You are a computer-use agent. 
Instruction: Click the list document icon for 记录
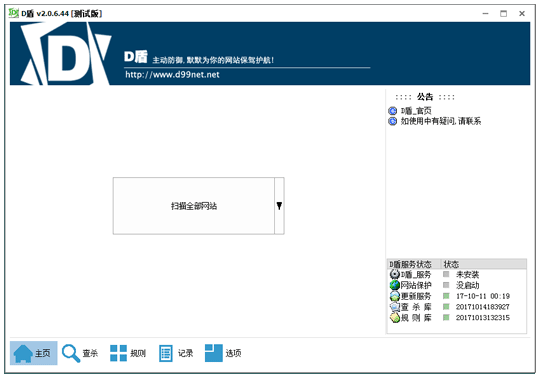tap(166, 353)
